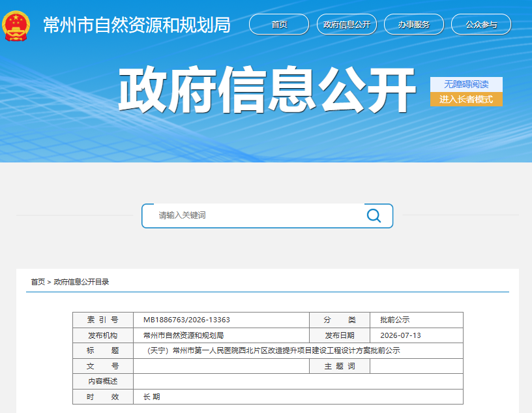Select the validity value 长期

(x=152, y=397)
